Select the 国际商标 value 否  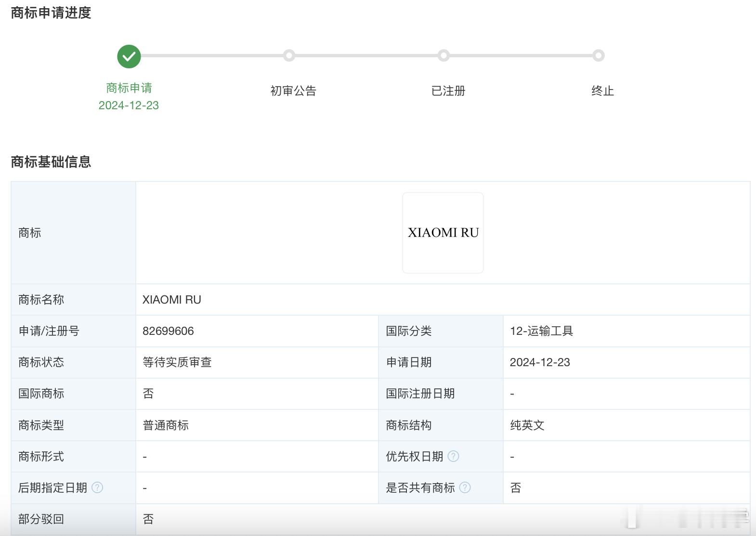pos(148,394)
